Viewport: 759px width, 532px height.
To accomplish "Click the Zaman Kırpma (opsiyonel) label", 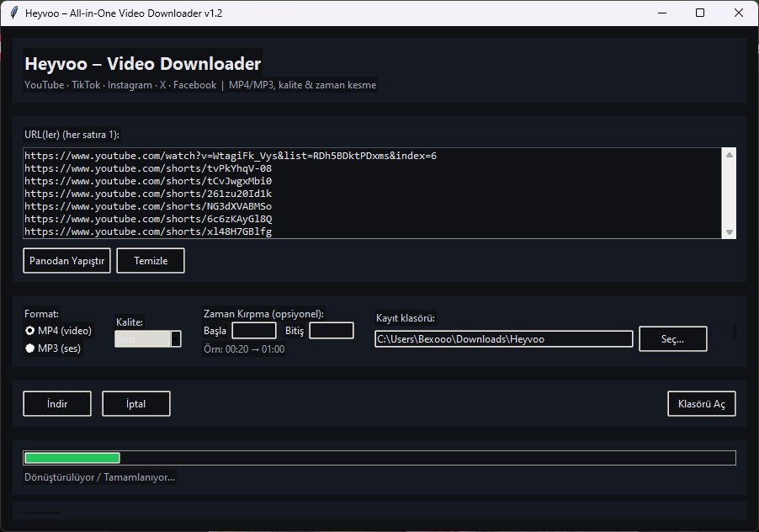I will [x=264, y=314].
